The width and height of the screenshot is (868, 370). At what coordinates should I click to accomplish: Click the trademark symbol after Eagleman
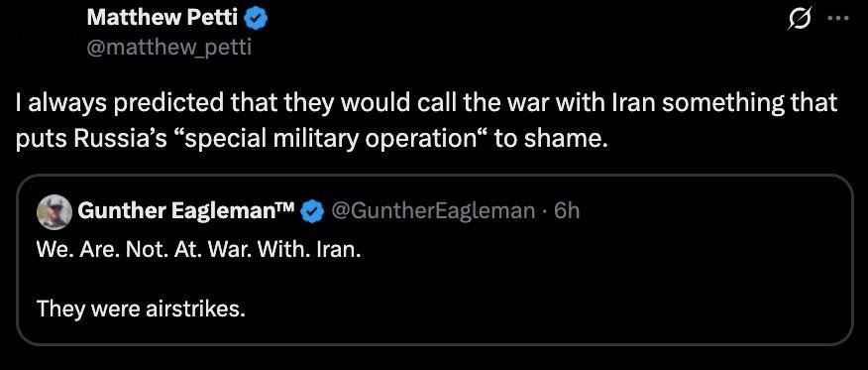pos(286,207)
